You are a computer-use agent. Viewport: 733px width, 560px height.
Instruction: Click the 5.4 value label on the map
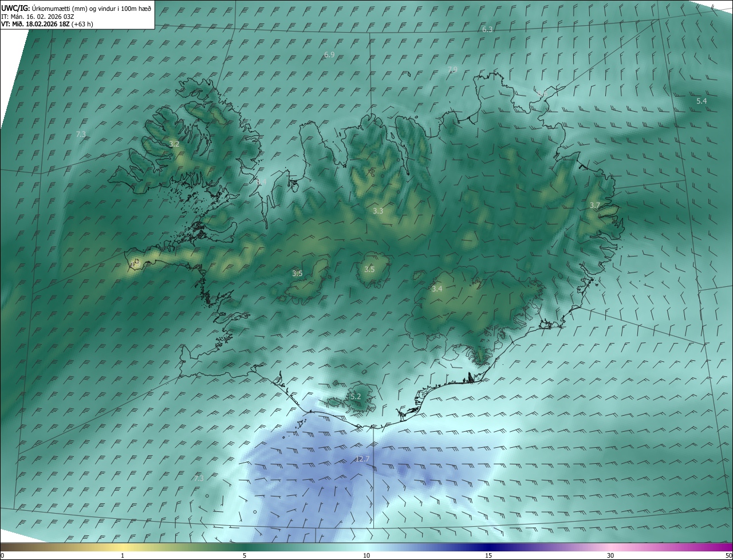[702, 101]
